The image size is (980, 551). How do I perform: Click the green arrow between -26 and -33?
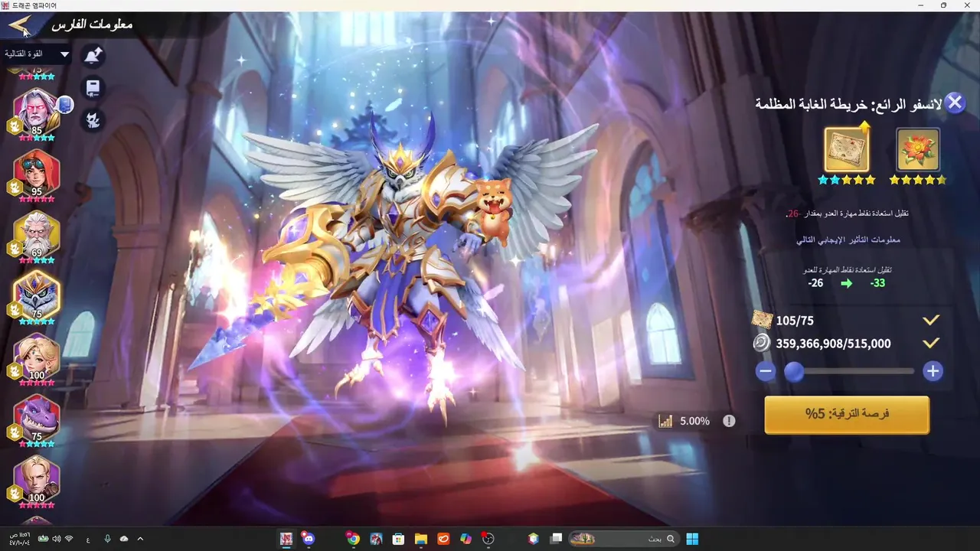point(846,283)
